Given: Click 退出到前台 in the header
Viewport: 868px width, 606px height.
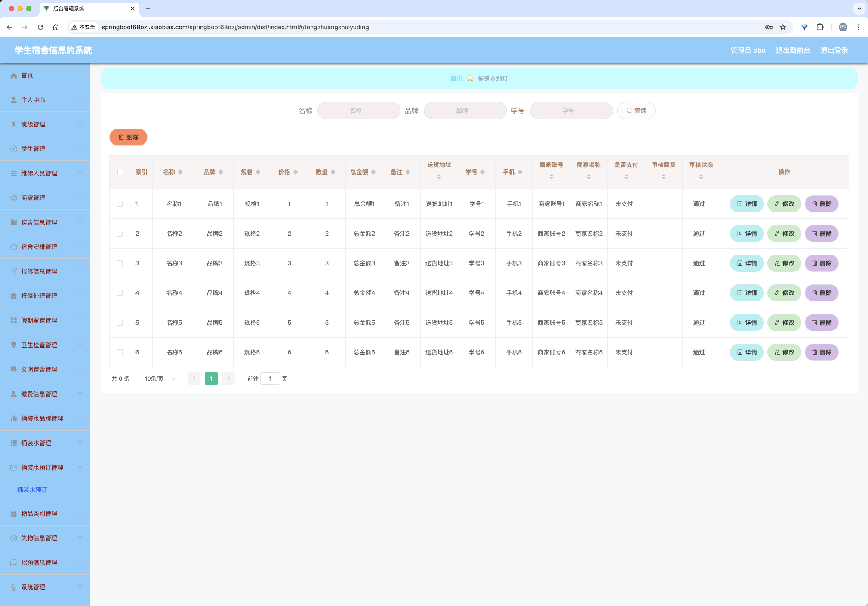Looking at the screenshot, I should [x=793, y=50].
